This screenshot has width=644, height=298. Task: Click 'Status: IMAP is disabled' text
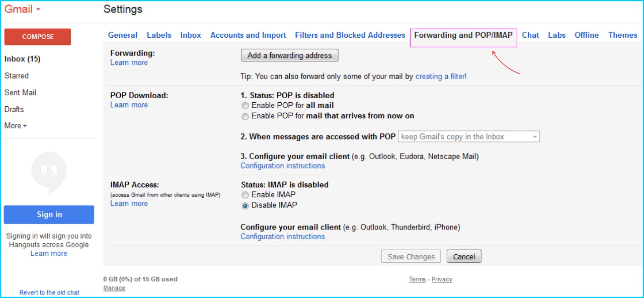[x=285, y=185]
